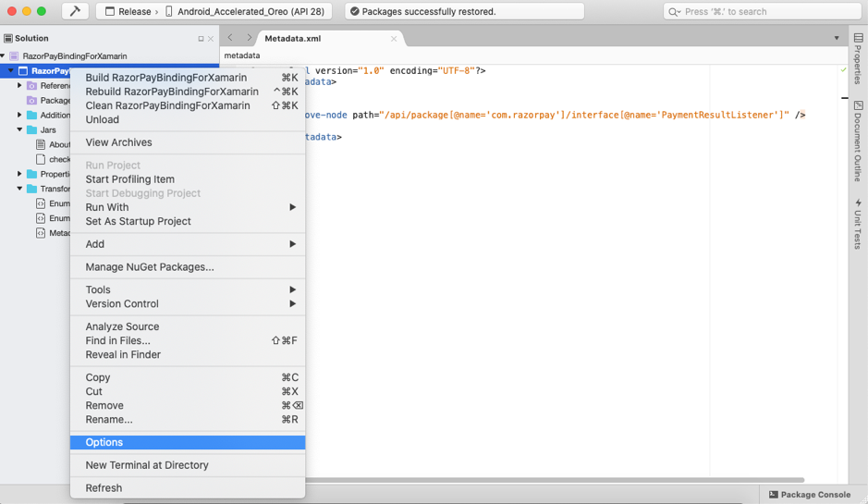Select Reveal in Finder
The height and width of the screenshot is (504, 868).
pyautogui.click(x=188, y=354)
